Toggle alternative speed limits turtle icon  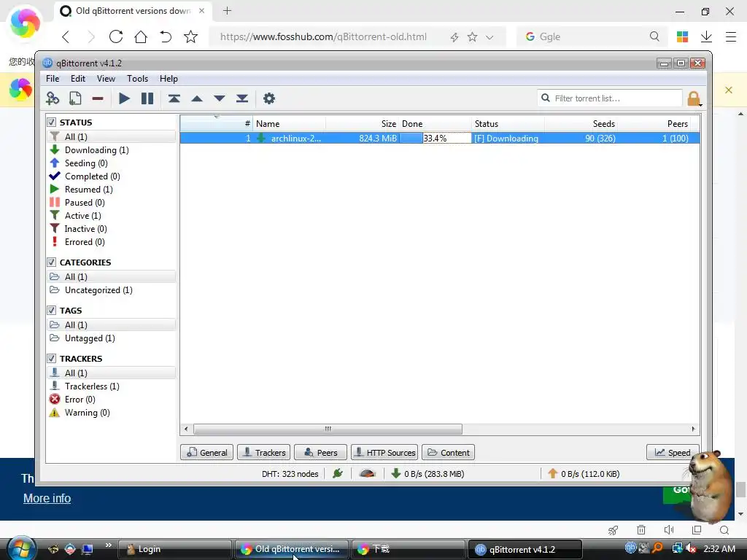[x=368, y=473]
